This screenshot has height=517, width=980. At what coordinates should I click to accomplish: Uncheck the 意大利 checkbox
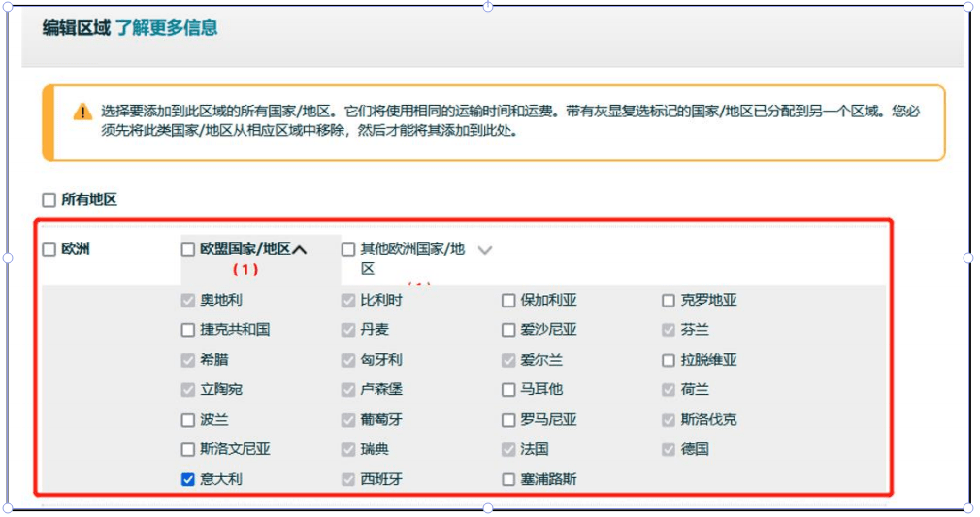(x=188, y=479)
